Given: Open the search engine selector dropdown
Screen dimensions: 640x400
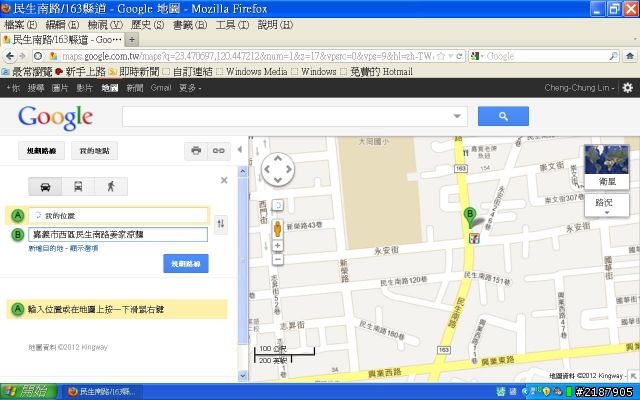Looking at the screenshot, I should (477, 56).
